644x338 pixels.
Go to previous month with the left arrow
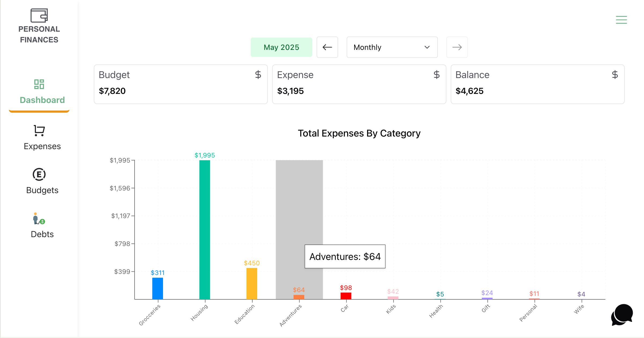327,47
